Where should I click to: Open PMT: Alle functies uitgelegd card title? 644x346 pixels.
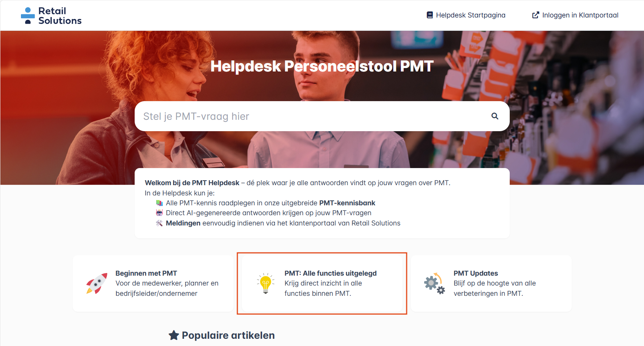click(x=331, y=273)
